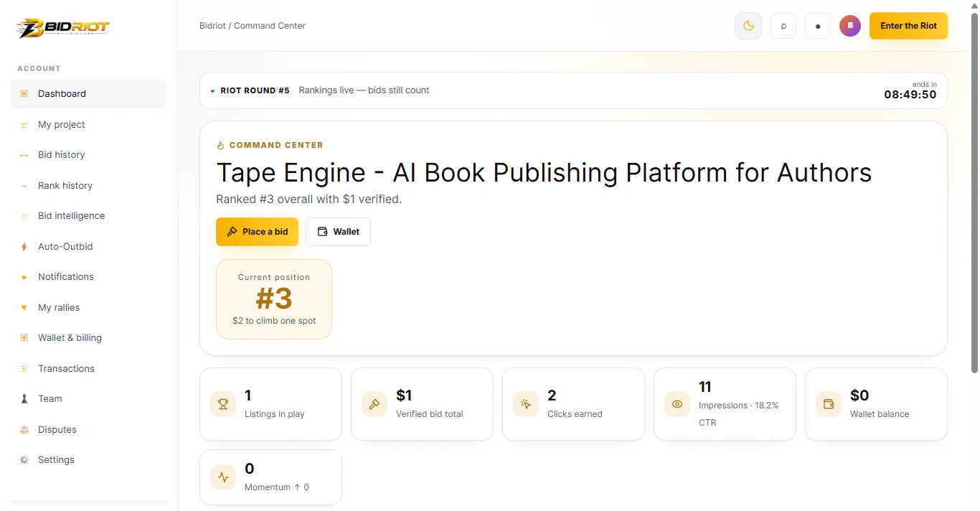The height and width of the screenshot is (511, 980).
Task: Click the Bidriot breadcrumb text
Action: pyautogui.click(x=212, y=26)
